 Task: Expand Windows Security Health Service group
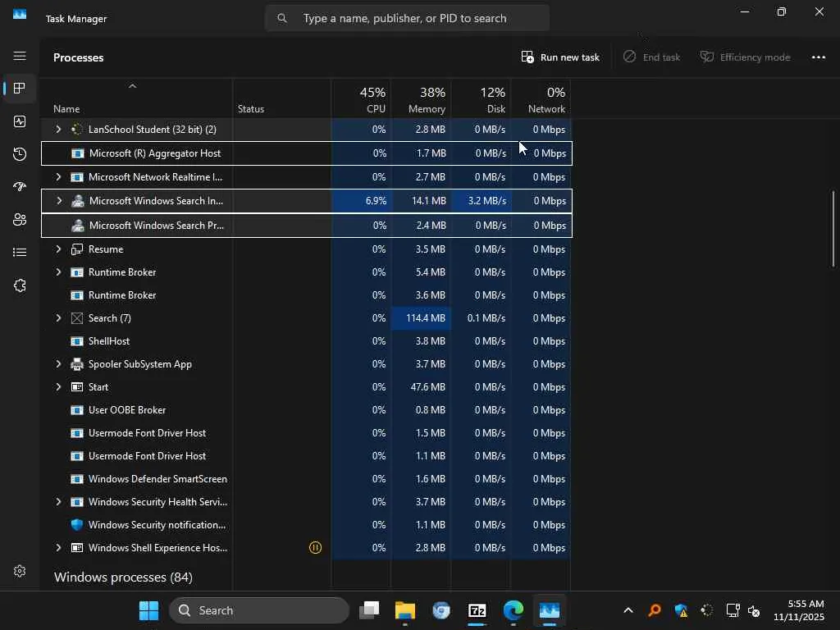(x=58, y=502)
